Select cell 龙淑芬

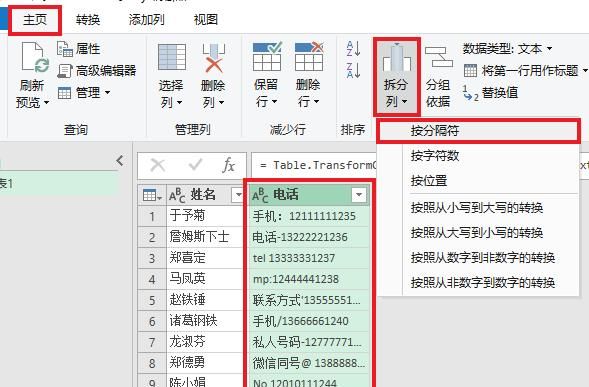(205, 342)
